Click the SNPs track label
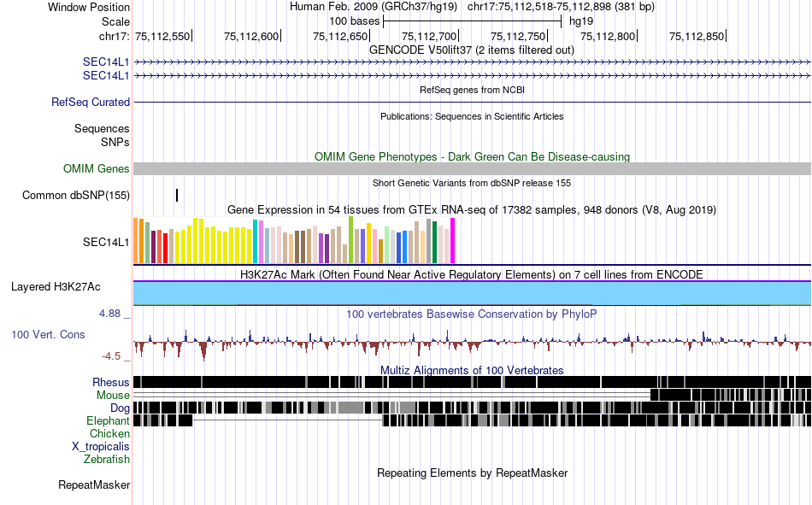This screenshot has height=505, width=812. pyautogui.click(x=115, y=142)
